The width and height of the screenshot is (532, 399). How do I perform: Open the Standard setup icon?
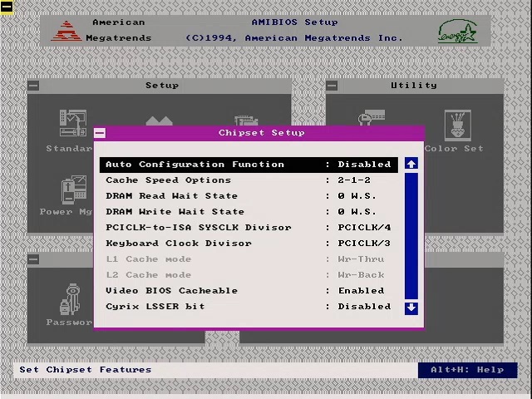click(73, 123)
